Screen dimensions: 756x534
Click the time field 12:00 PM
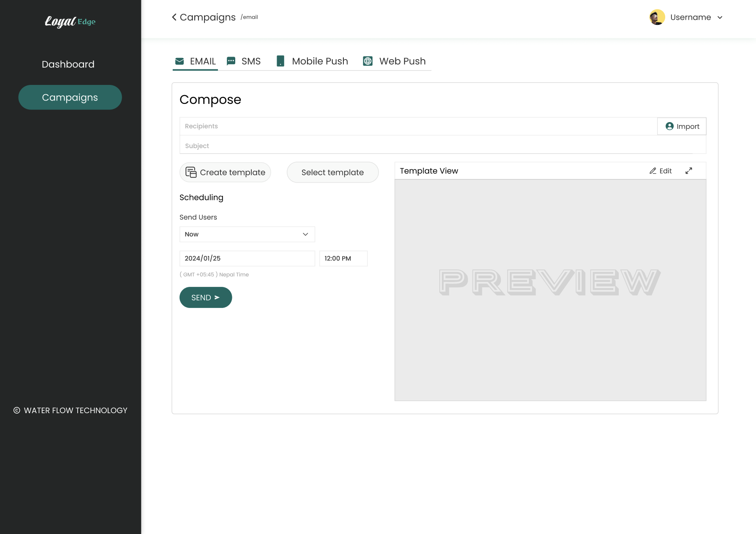tap(343, 259)
